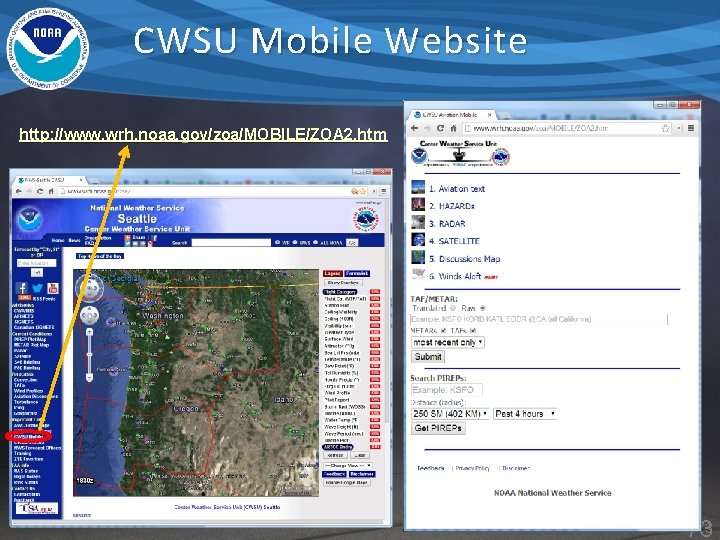Open YouTube icon in Seattle site sidebar

(53, 288)
